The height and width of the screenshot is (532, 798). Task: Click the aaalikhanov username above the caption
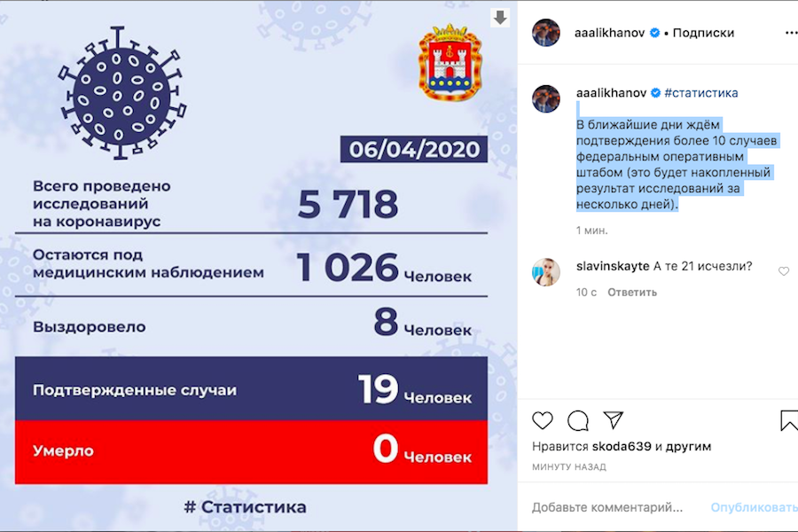tap(614, 91)
